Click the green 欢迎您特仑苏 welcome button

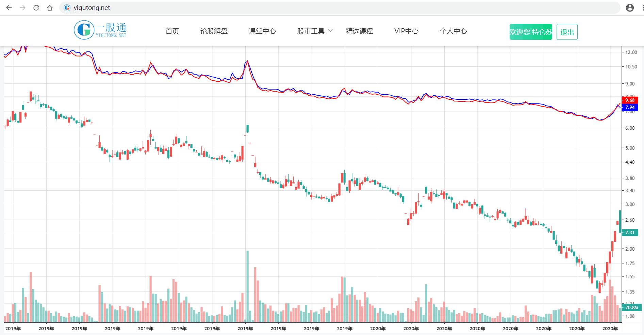click(x=531, y=32)
